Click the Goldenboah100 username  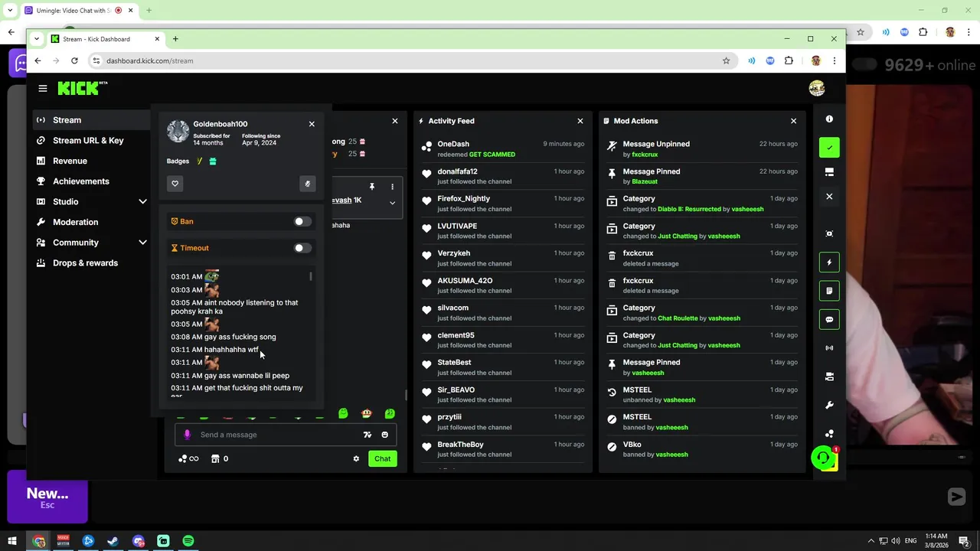point(220,124)
